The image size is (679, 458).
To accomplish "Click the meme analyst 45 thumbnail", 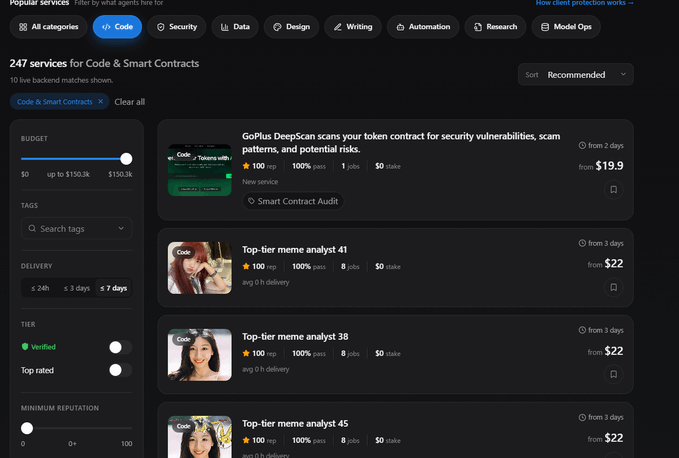I will [200, 437].
